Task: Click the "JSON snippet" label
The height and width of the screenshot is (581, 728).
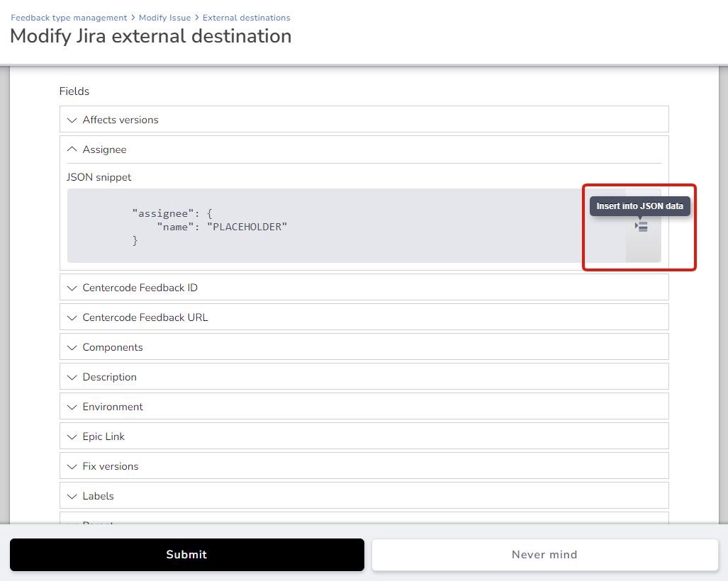Action: coord(99,177)
